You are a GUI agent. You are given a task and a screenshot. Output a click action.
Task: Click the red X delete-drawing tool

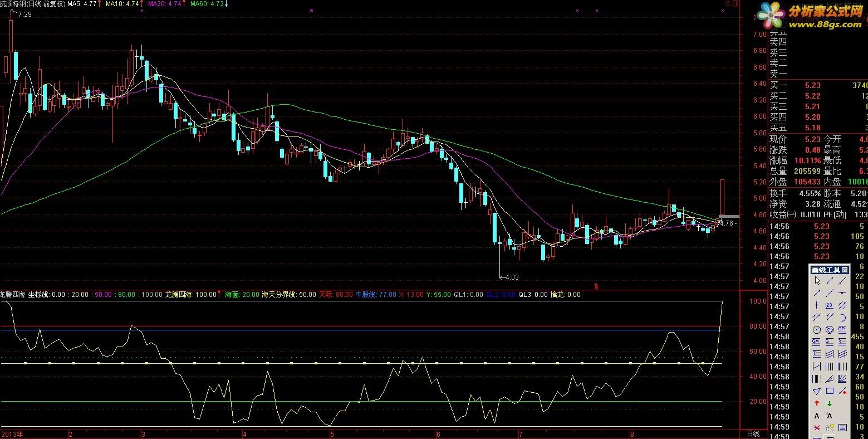click(817, 428)
